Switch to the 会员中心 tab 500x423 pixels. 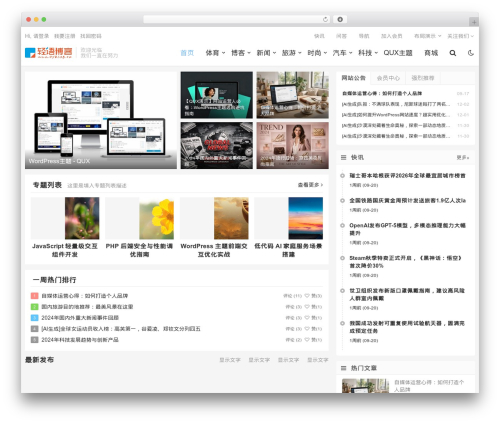tap(388, 78)
